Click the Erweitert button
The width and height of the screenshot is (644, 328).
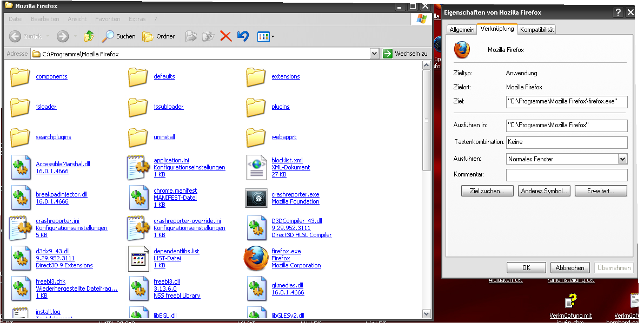pos(601,191)
